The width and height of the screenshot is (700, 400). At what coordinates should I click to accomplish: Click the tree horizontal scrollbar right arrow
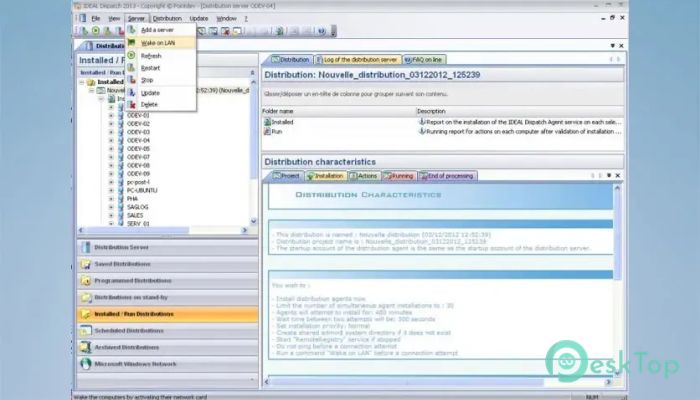click(244, 230)
